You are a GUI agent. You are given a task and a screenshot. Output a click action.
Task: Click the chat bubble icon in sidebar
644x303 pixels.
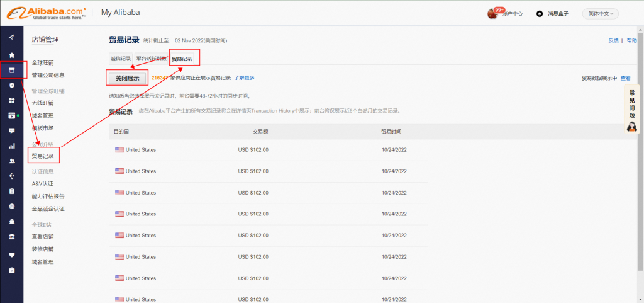(x=11, y=130)
